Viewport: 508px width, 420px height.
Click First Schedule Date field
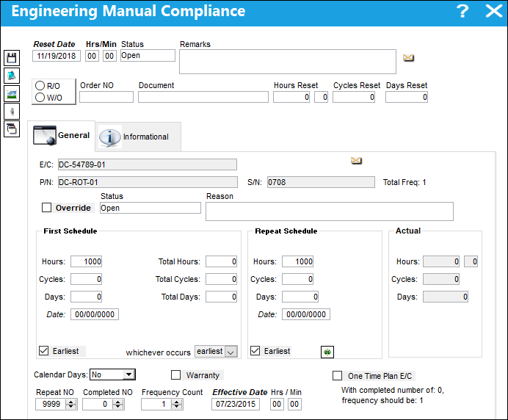(x=95, y=314)
